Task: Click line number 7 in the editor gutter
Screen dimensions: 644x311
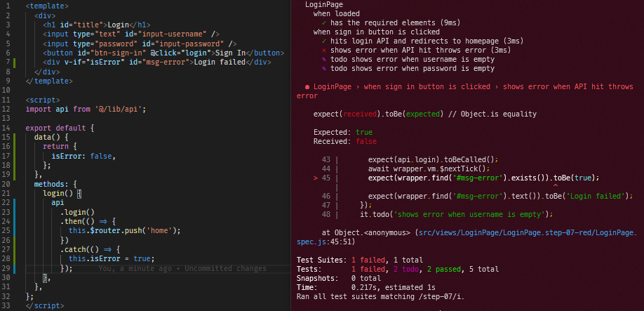Action: [x=8, y=62]
